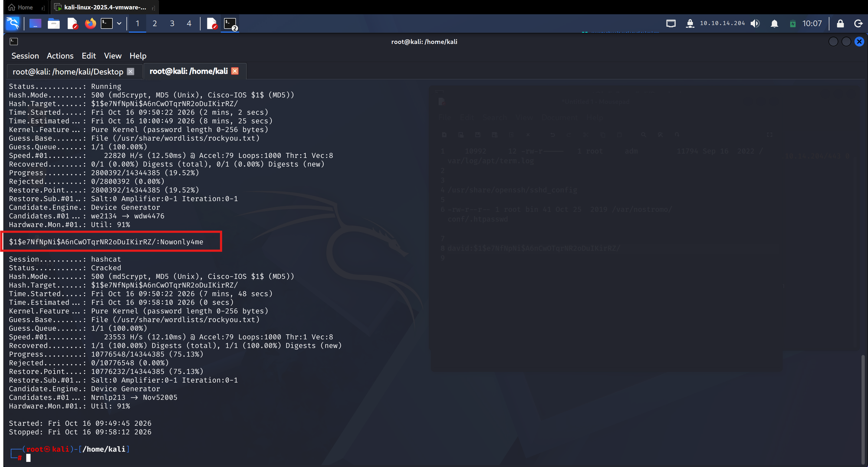Close the active /home/kali terminal tab

coord(235,71)
